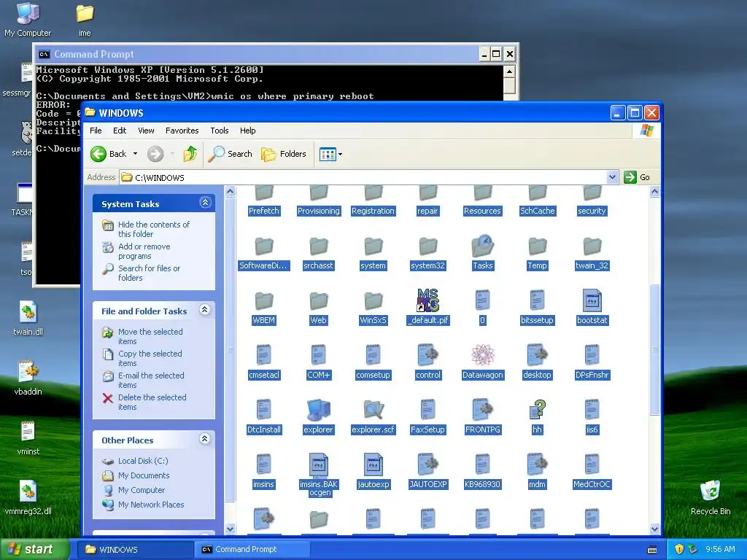Select the WinSxS folder
747x560 pixels.
click(373, 301)
